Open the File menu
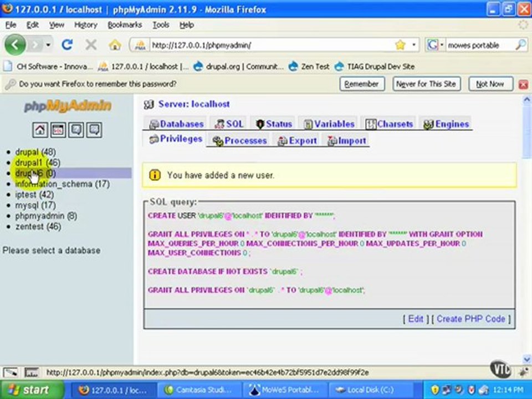 pos(11,25)
